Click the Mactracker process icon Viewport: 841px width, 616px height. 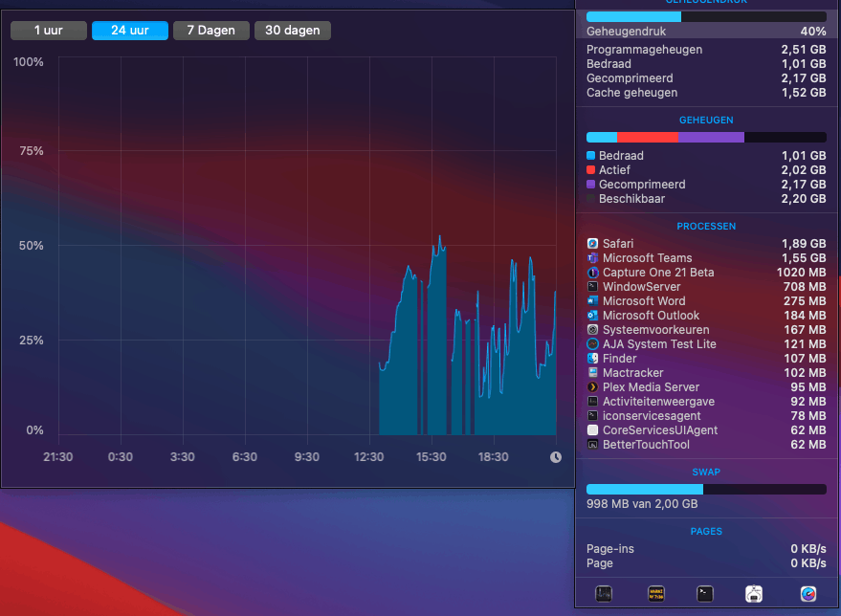pos(592,373)
